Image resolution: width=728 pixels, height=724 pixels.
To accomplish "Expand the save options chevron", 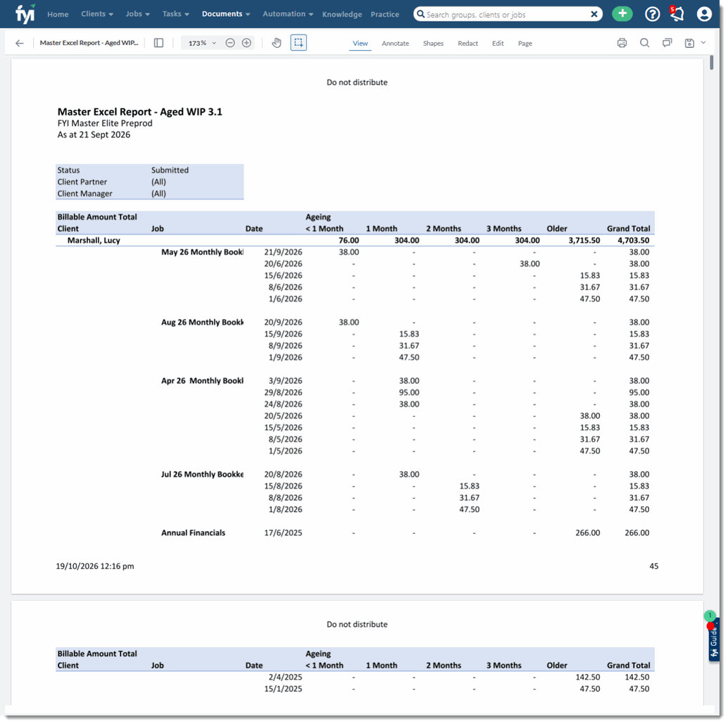I will click(703, 43).
